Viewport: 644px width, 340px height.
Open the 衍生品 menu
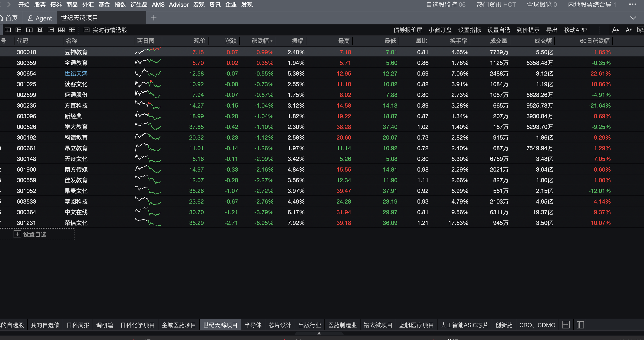[x=139, y=4]
